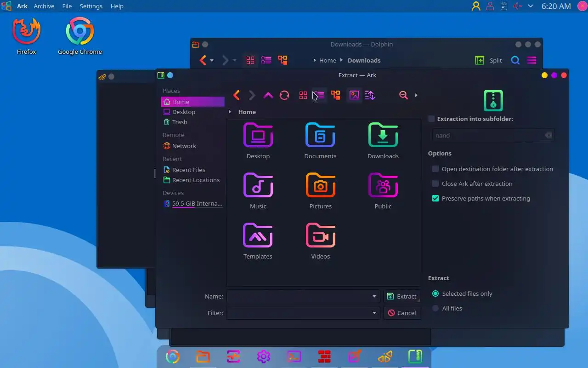Select the Selected files only radio button
This screenshot has width=588, height=368.
435,293
